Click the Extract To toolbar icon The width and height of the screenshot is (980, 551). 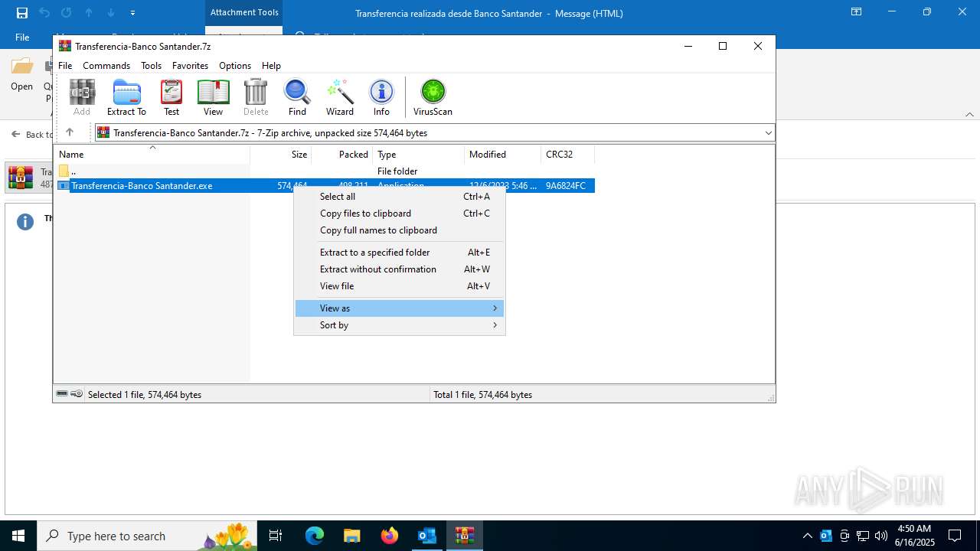tap(126, 97)
